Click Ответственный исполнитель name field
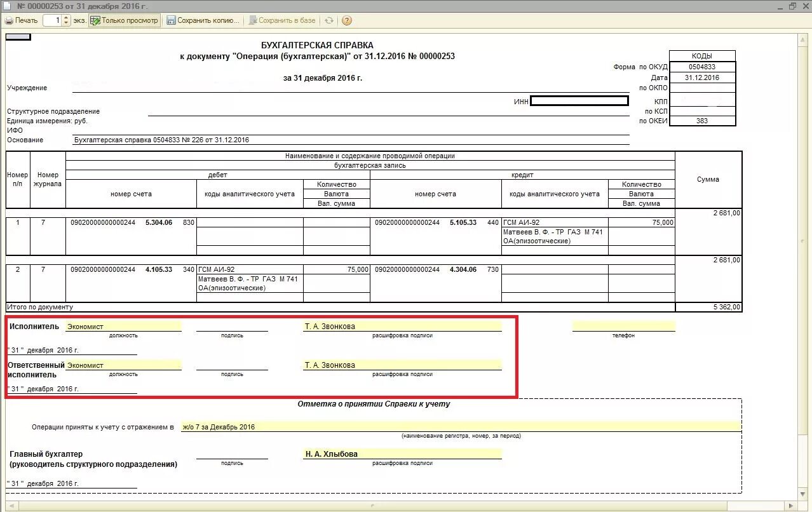812x512 pixels. tap(402, 365)
